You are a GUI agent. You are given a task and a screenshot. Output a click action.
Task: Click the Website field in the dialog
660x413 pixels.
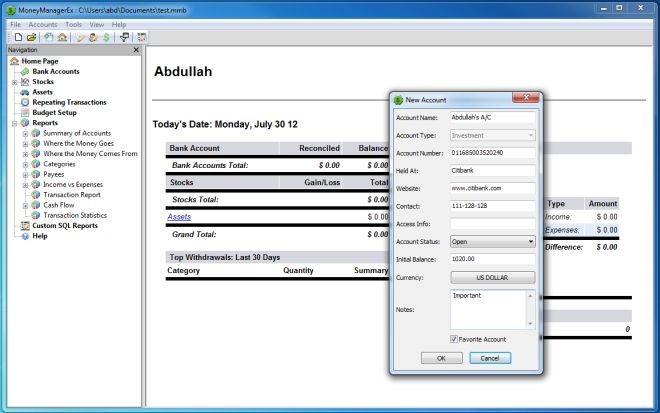492,188
